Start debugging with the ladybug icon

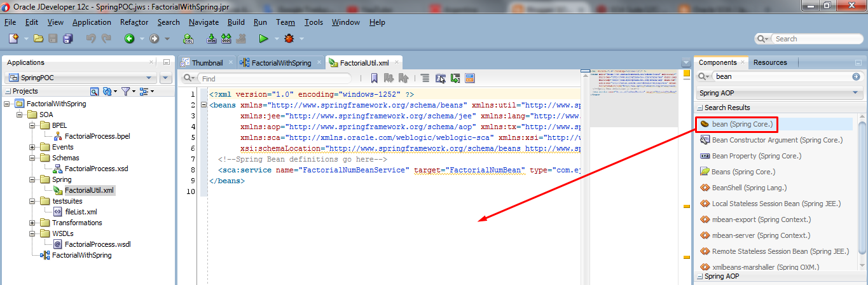(289, 39)
